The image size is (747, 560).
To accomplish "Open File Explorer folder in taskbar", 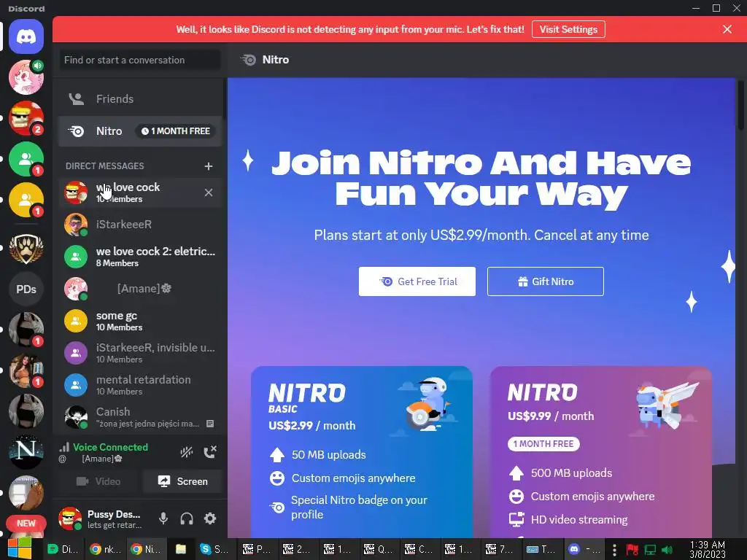I will coord(181,549).
